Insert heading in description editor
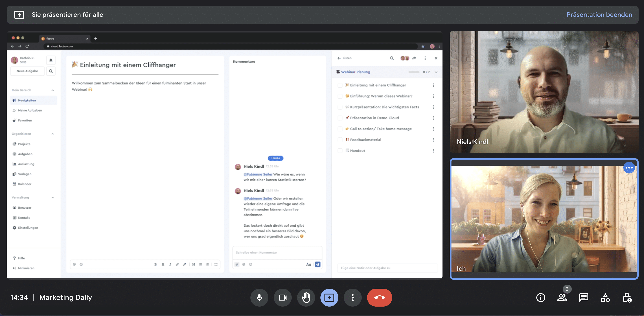The width and height of the screenshot is (644, 316). [x=193, y=264]
